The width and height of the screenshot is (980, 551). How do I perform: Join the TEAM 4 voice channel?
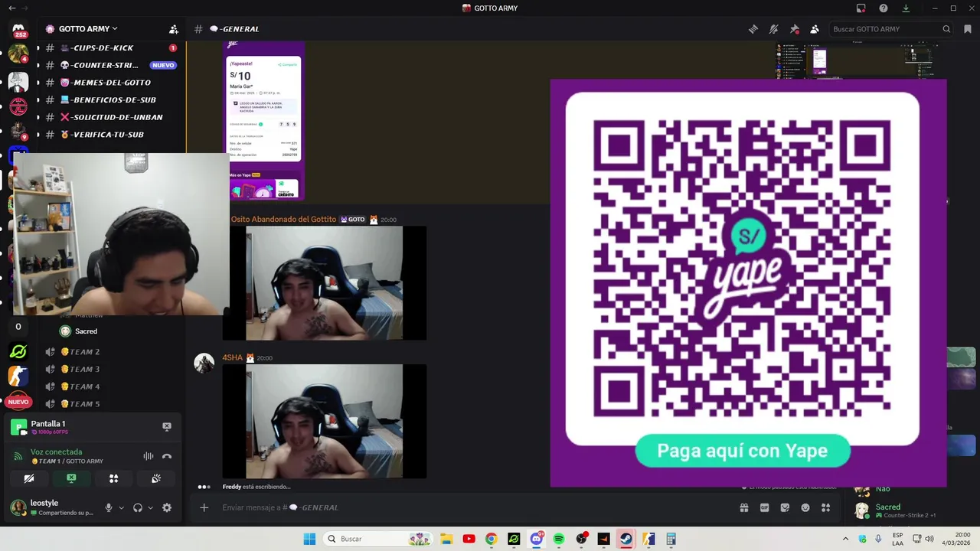[111, 386]
